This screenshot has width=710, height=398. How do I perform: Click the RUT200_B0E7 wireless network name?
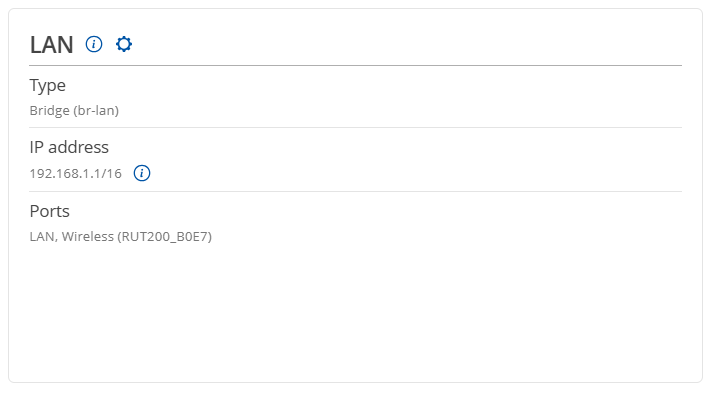(165, 237)
